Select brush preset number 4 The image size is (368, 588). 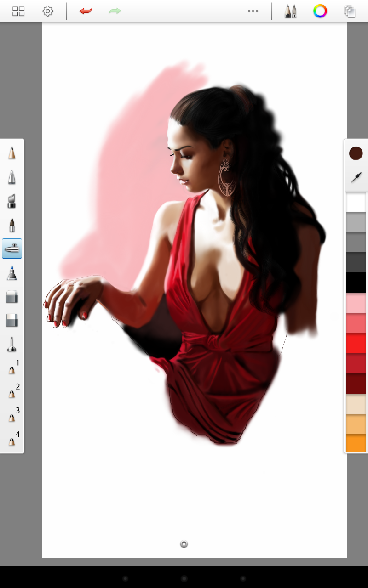pyautogui.click(x=13, y=439)
